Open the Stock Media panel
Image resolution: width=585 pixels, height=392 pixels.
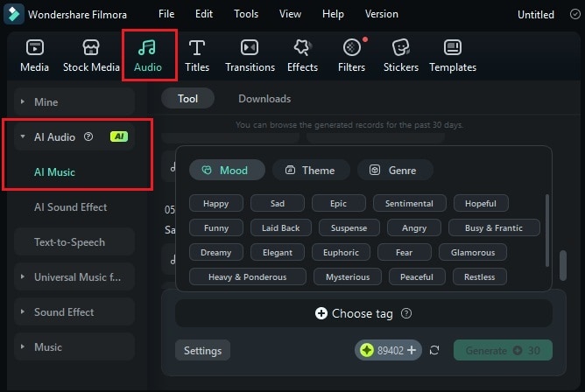[x=91, y=56]
